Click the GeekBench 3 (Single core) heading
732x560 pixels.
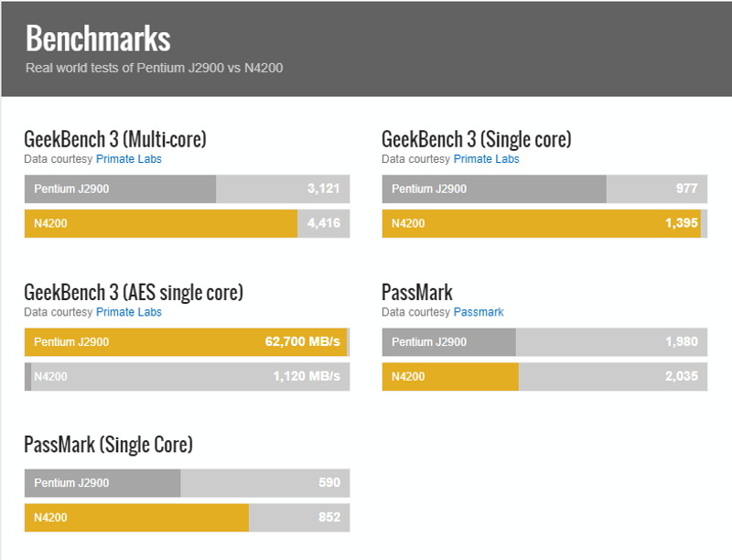[x=476, y=139]
